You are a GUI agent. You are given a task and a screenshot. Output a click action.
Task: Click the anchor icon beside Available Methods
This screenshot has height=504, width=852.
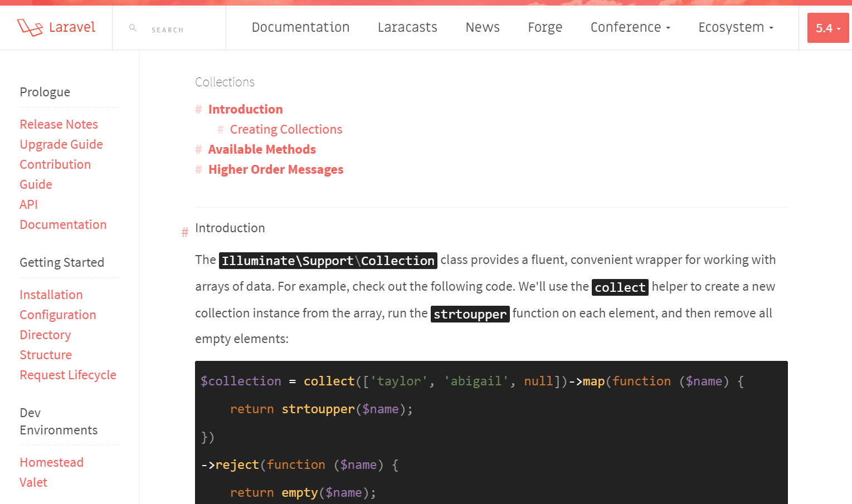point(199,150)
